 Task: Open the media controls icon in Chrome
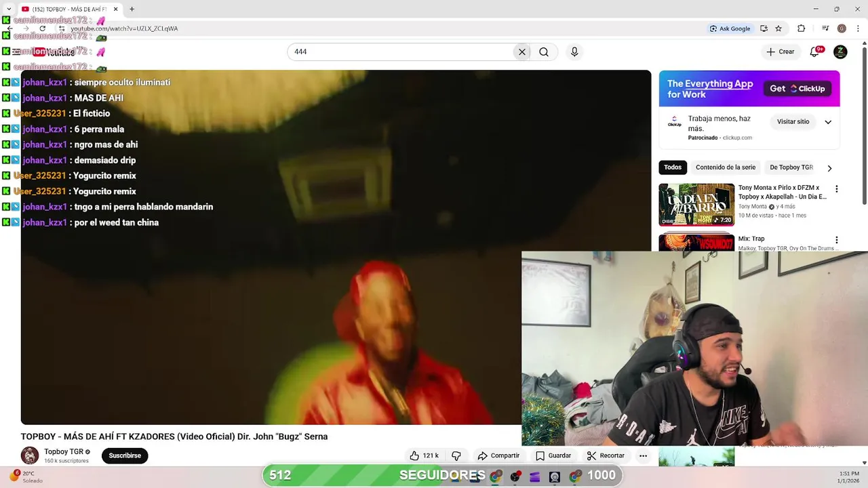click(825, 28)
